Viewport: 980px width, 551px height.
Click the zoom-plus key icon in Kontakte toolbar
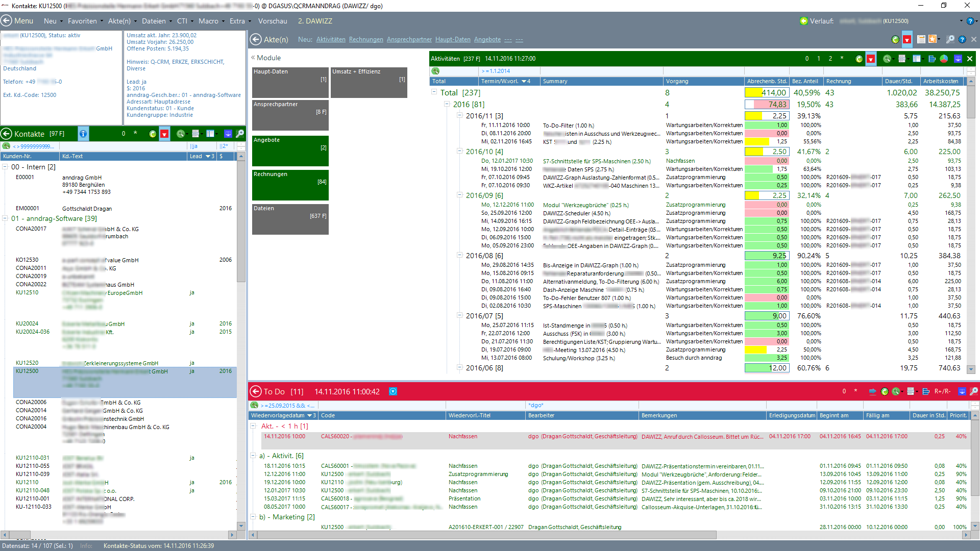pyautogui.click(x=239, y=134)
